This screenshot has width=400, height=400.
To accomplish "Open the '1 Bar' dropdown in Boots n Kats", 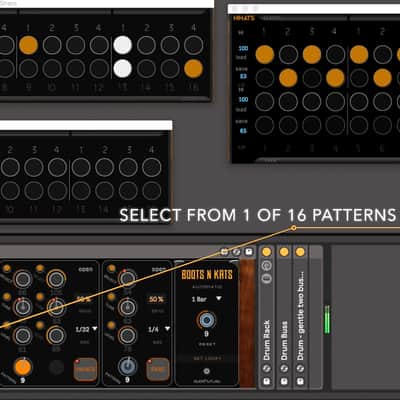I will coord(206,299).
